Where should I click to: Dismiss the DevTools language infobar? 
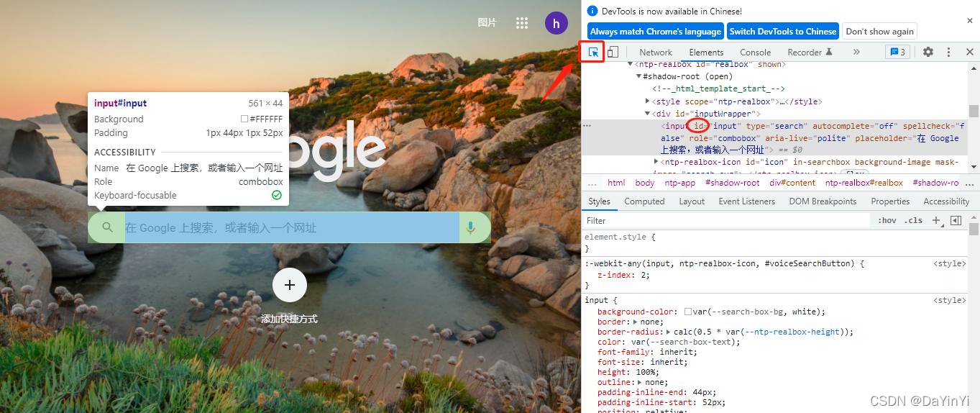tap(969, 22)
